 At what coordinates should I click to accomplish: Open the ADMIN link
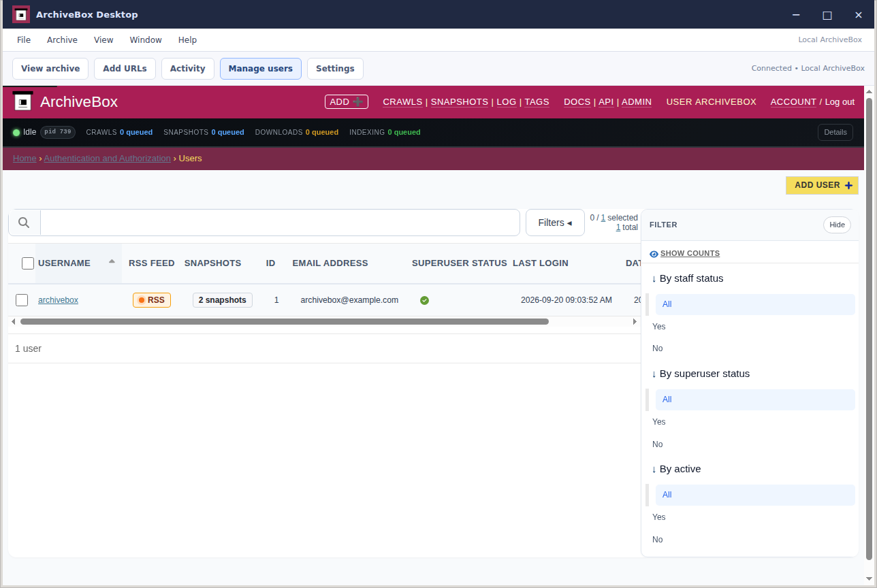pos(637,102)
